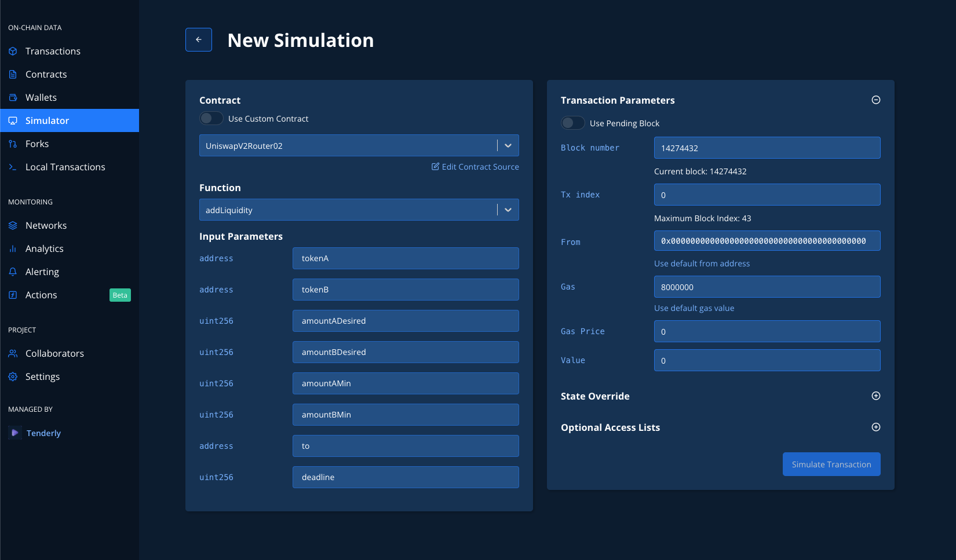
Task: Open Analytics in the sidebar
Action: (x=70, y=248)
